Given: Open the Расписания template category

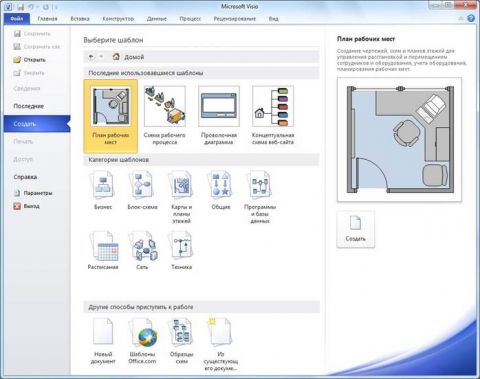Looking at the screenshot, I should point(103,251).
